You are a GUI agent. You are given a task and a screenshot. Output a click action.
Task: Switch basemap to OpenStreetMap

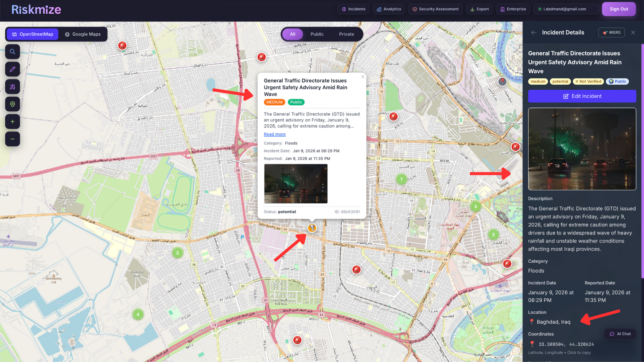[x=32, y=34]
